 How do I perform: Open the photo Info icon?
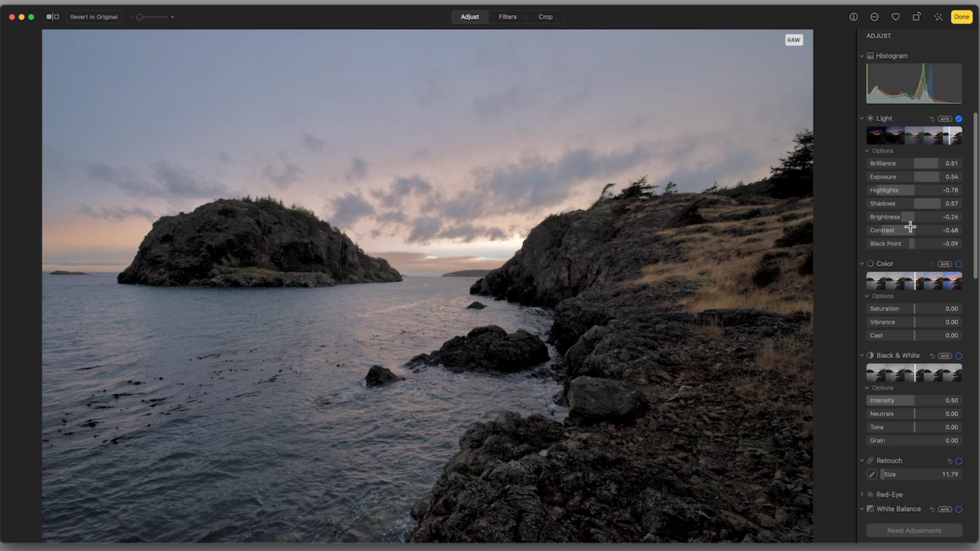click(853, 17)
